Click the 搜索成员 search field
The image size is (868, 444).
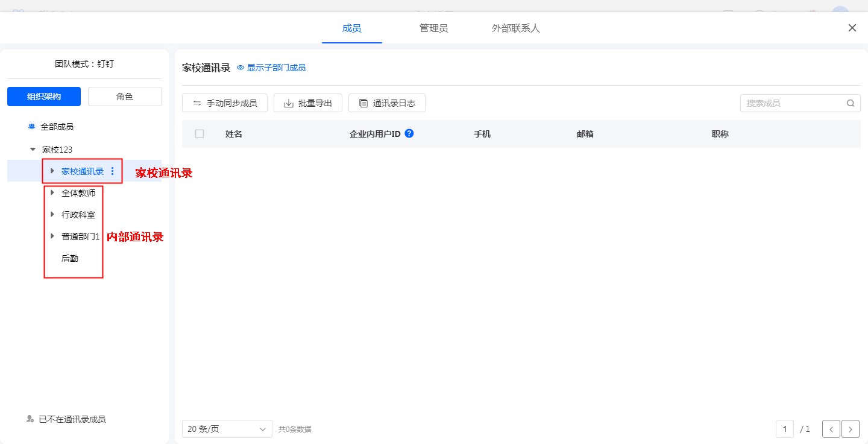(x=792, y=103)
